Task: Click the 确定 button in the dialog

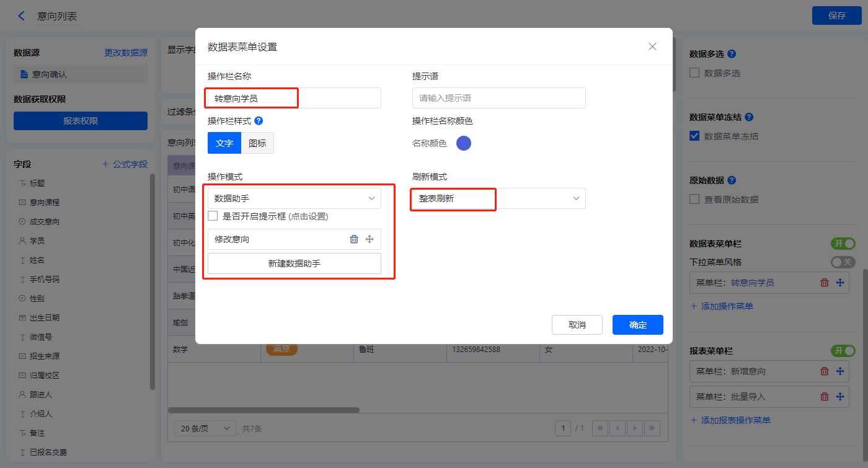Action: click(x=637, y=325)
